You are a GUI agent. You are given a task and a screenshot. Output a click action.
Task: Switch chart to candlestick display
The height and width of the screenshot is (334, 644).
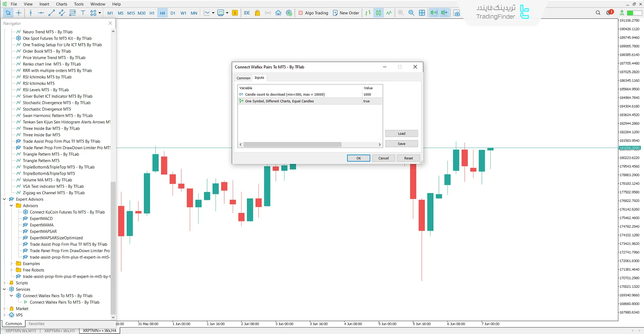point(378,13)
